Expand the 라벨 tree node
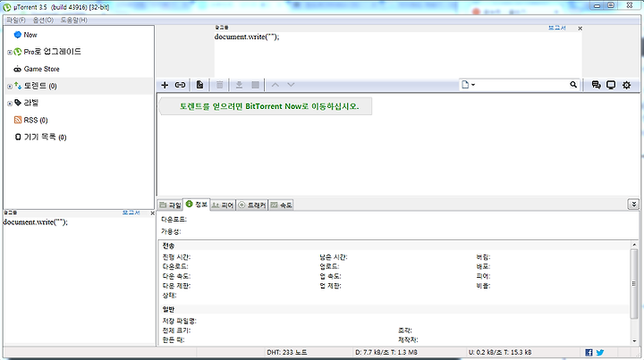 (10, 104)
